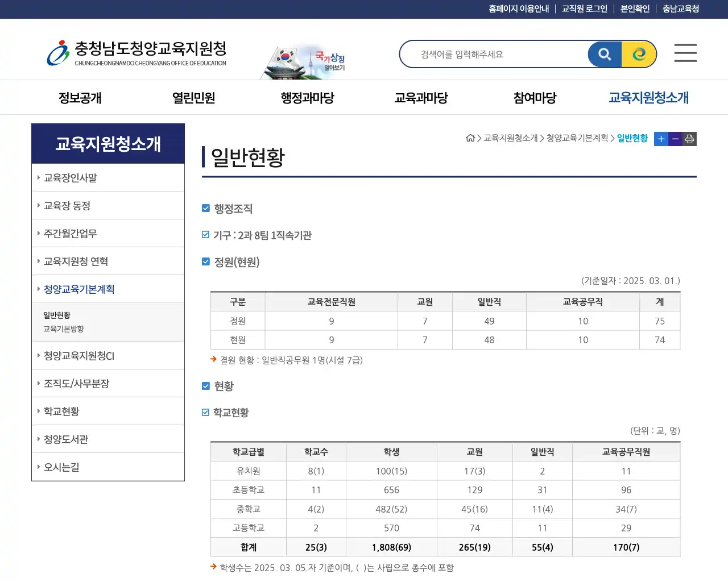
Task: Click the 결원 현황 note text
Action: click(x=291, y=360)
